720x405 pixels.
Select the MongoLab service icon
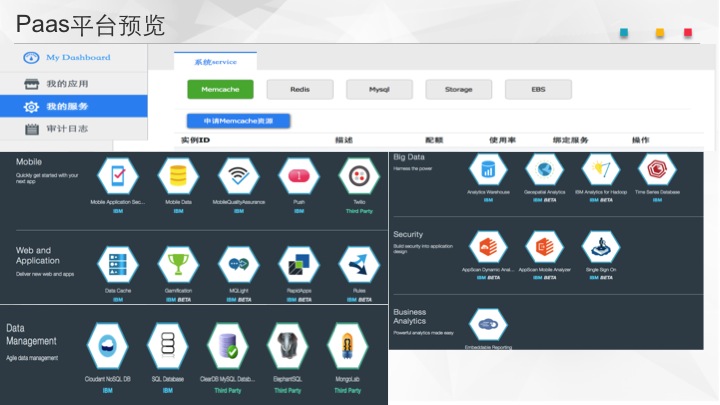click(x=348, y=346)
